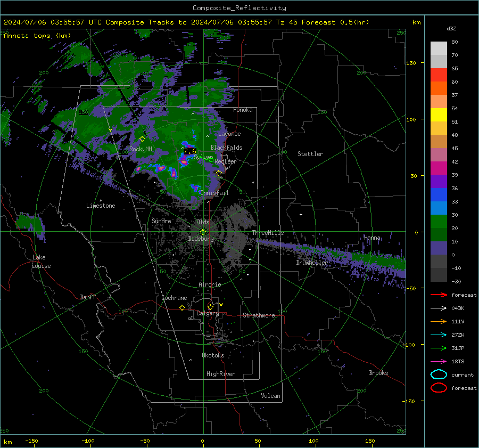The image size is (479, 448).
Task: Click the Hanna town label
Action: point(372,238)
